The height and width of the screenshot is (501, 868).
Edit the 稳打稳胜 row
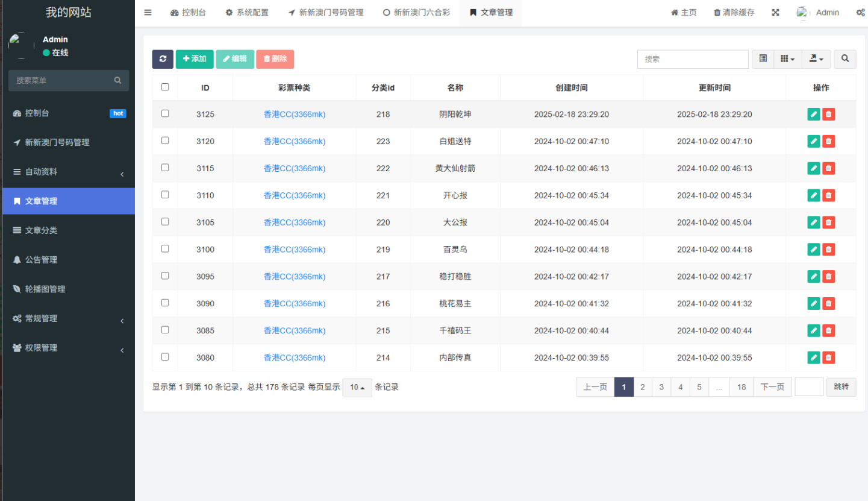pyautogui.click(x=814, y=277)
